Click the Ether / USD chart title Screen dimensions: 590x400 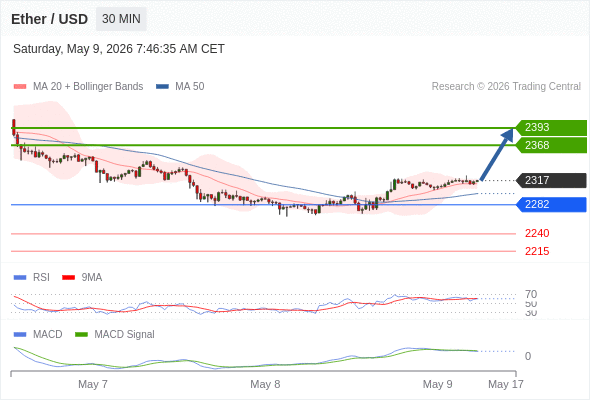49,19
